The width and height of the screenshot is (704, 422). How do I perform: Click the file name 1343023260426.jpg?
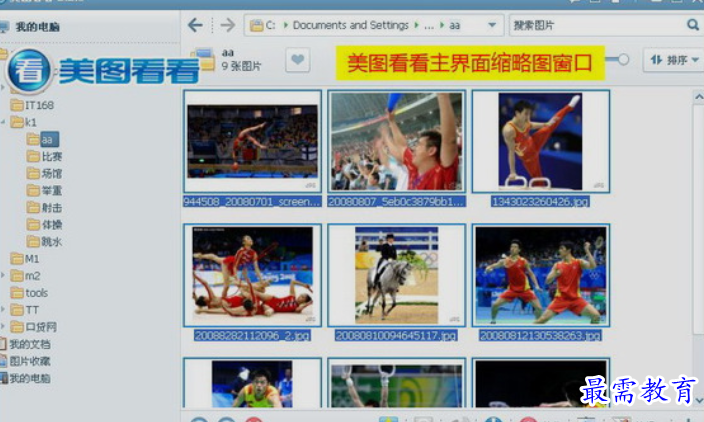tap(540, 202)
